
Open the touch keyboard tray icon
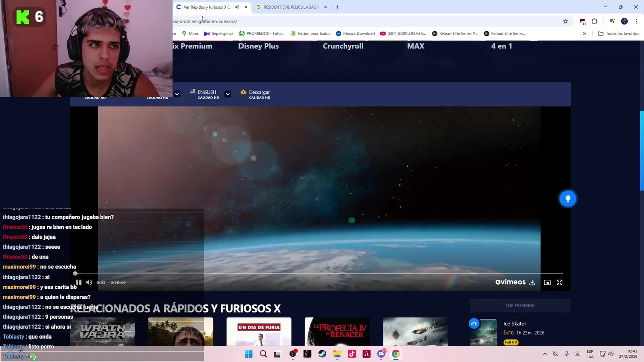[x=577, y=354]
